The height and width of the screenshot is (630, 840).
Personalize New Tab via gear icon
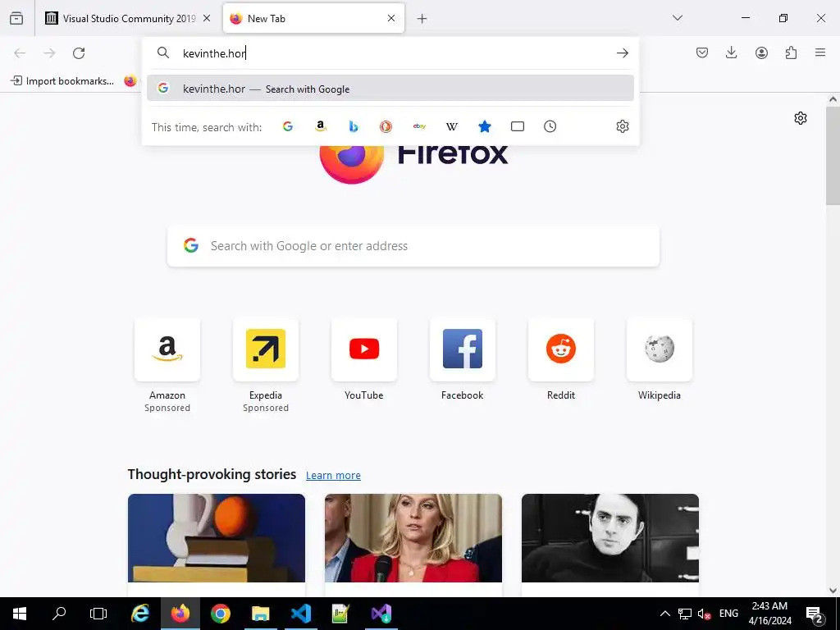(x=801, y=118)
